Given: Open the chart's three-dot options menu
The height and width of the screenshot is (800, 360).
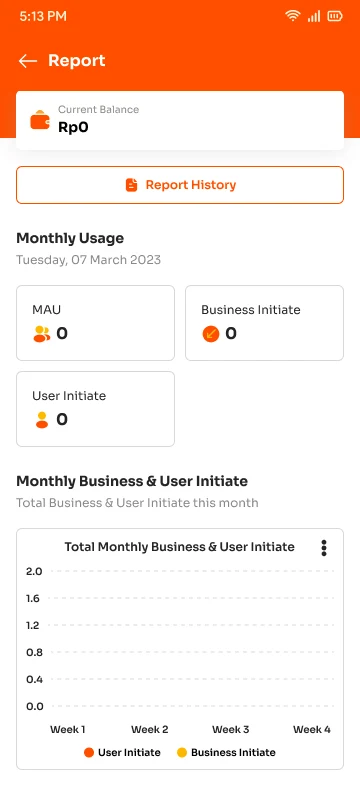Looking at the screenshot, I should (x=323, y=547).
